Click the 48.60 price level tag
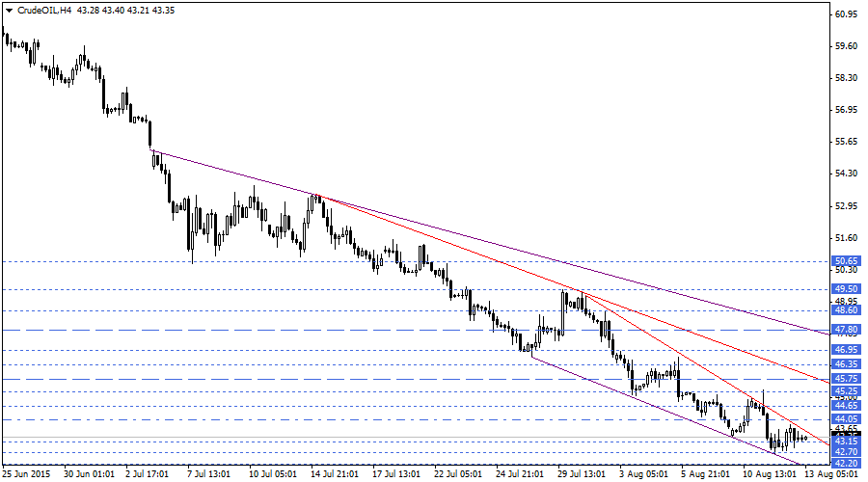Viewport: 868px width, 482px height. (847, 310)
